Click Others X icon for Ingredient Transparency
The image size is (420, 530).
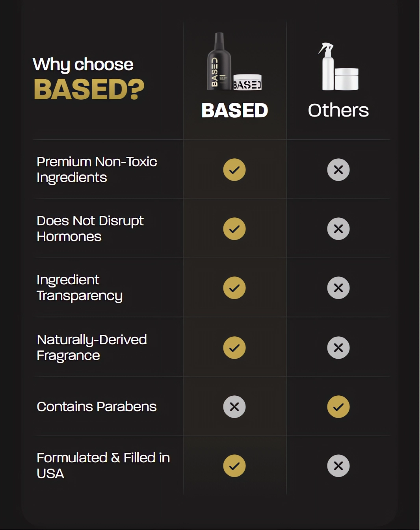click(338, 288)
